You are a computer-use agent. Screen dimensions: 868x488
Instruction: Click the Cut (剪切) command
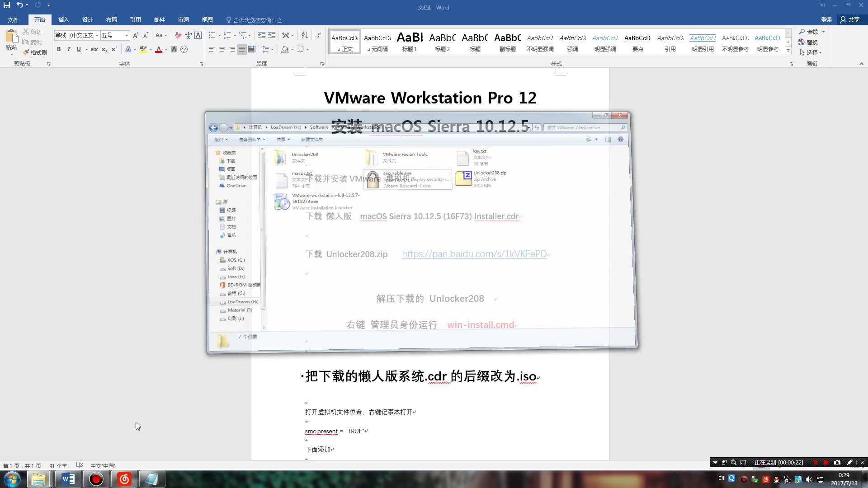[x=33, y=32]
